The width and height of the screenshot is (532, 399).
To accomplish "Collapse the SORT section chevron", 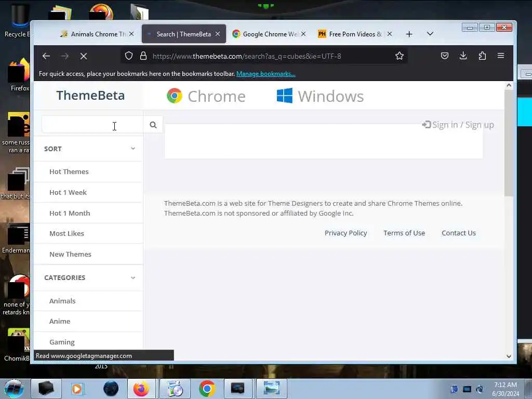I will tap(133, 149).
